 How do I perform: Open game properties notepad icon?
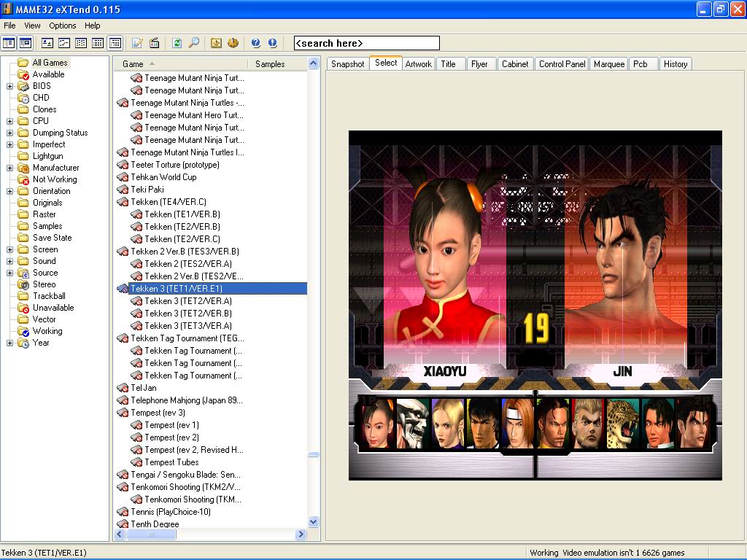coord(137,43)
